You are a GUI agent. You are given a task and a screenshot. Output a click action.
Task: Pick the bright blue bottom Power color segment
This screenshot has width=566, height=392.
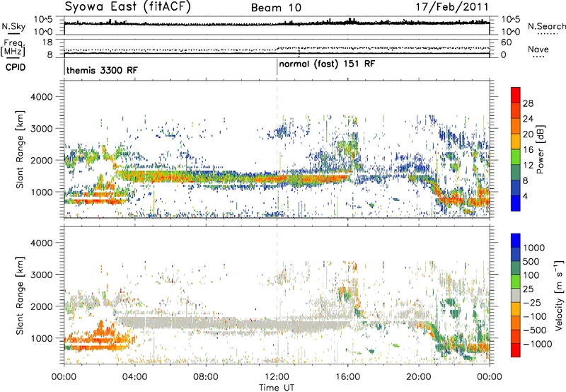point(516,204)
